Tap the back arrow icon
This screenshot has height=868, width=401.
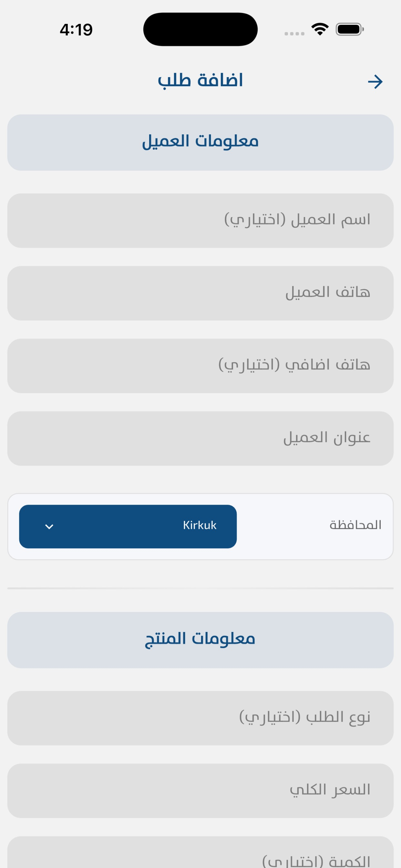(375, 82)
